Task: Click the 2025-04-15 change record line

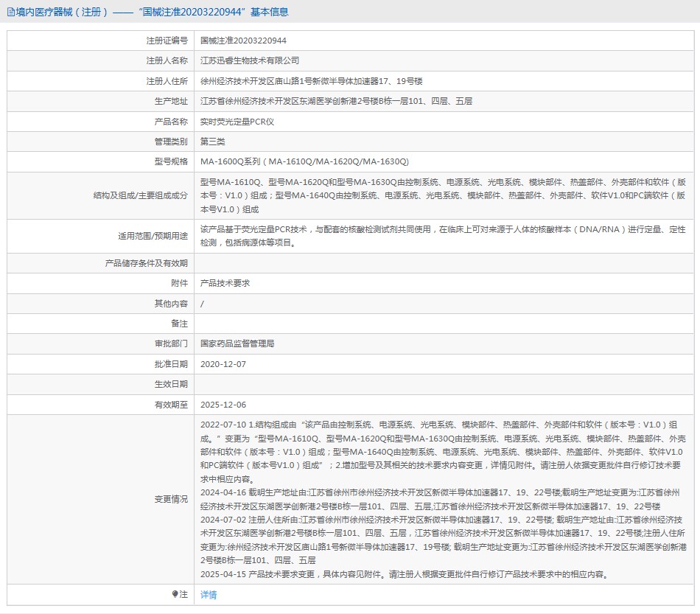Action: 405,574
